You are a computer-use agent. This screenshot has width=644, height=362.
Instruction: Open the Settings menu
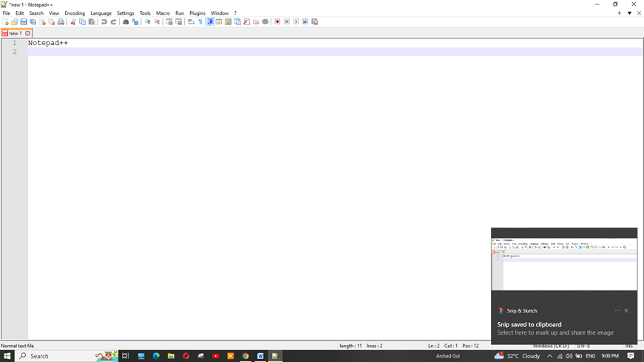point(125,13)
